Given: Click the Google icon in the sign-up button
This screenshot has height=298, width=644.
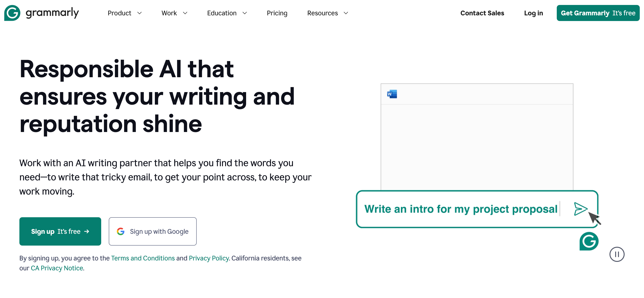Looking at the screenshot, I should point(121,231).
